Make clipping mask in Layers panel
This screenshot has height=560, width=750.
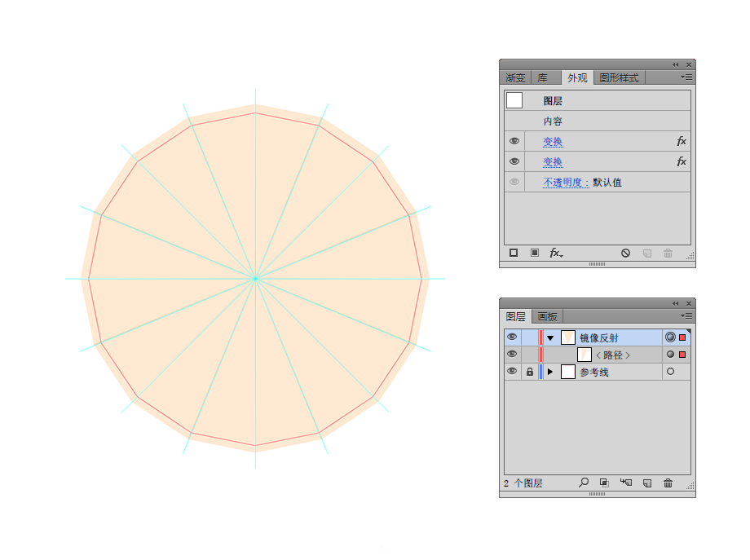click(604, 483)
